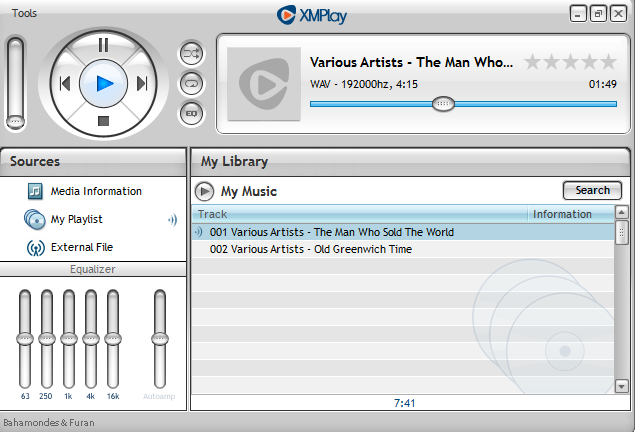The image size is (635, 432).
Task: Minimize the XMPlay window
Action: click(578, 14)
